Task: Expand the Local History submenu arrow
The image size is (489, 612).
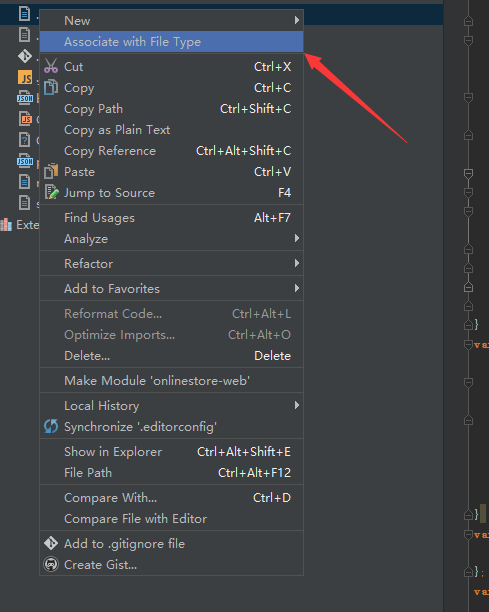Action: point(297,405)
